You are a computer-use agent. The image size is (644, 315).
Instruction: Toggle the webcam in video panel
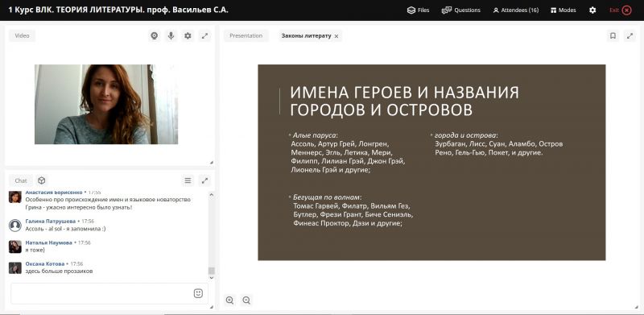pos(154,35)
